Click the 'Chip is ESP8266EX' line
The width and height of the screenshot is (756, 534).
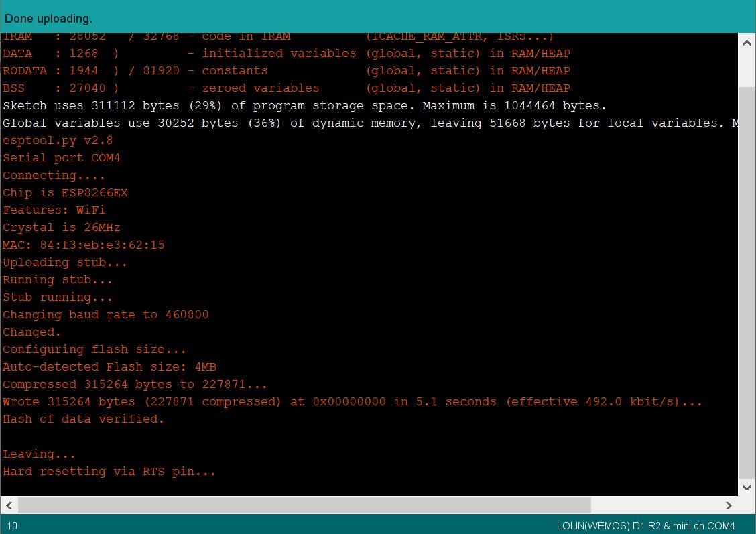click(64, 192)
